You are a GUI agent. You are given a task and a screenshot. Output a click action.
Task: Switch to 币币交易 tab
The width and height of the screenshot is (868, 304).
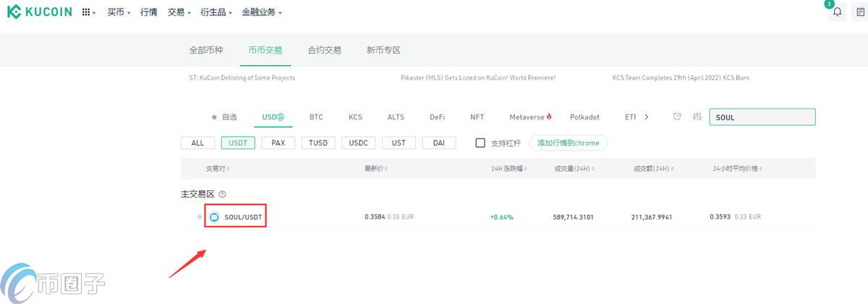pos(265,51)
